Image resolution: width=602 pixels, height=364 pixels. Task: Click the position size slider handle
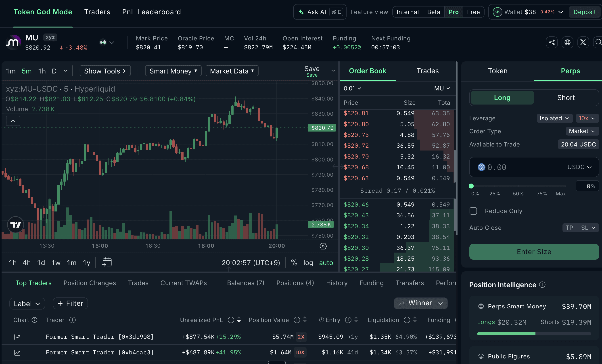(471, 186)
